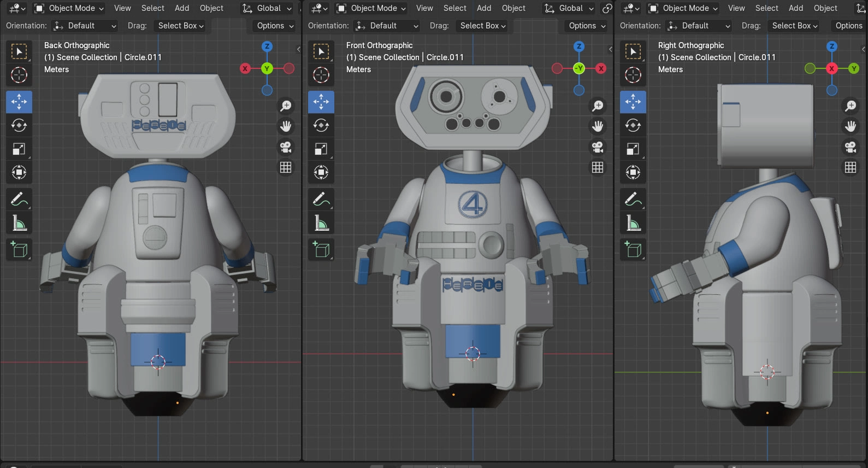Viewport: 868px width, 468px height.
Task: Open the Add menu in Front viewport
Action: point(484,8)
